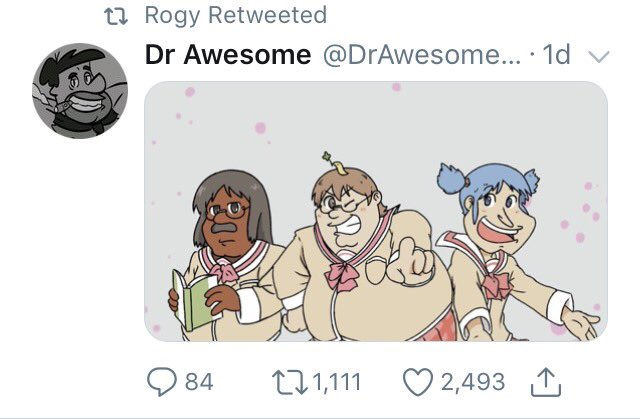This screenshot has width=640, height=419.
Task: Open the attached cartoon image
Action: tap(376, 210)
